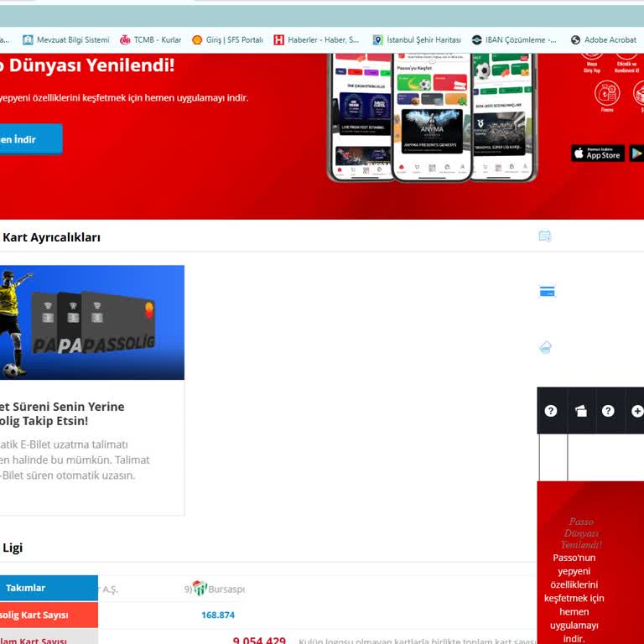Click the plus icon in dark bar
Screen dimensions: 644x644
click(637, 411)
